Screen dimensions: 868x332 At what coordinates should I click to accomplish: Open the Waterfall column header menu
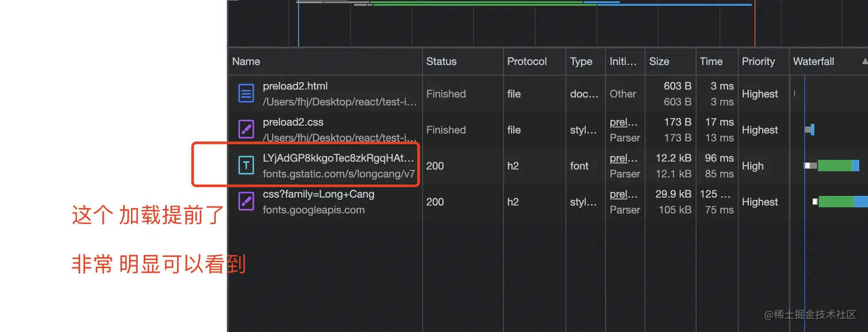(x=813, y=61)
